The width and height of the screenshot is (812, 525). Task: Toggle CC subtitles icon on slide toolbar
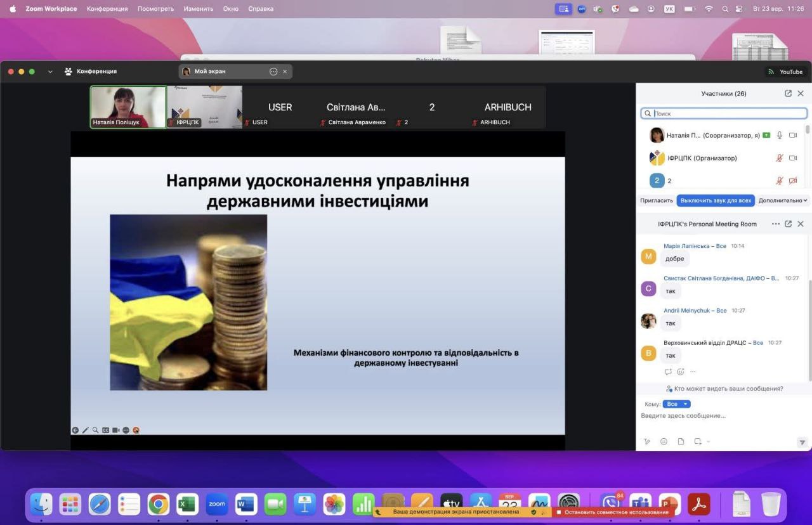point(106,430)
